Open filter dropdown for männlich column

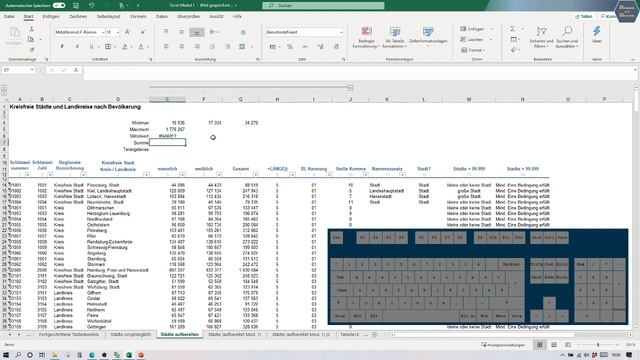pyautogui.click(x=182, y=175)
